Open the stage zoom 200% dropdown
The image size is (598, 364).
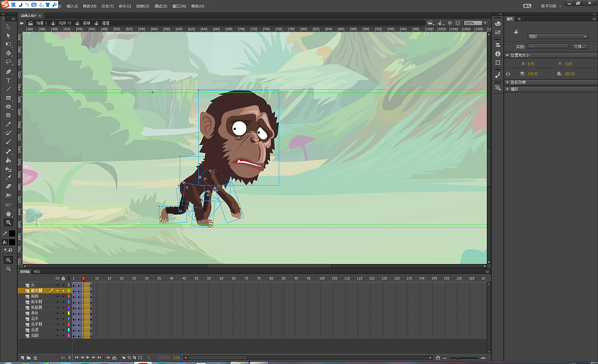click(485, 23)
